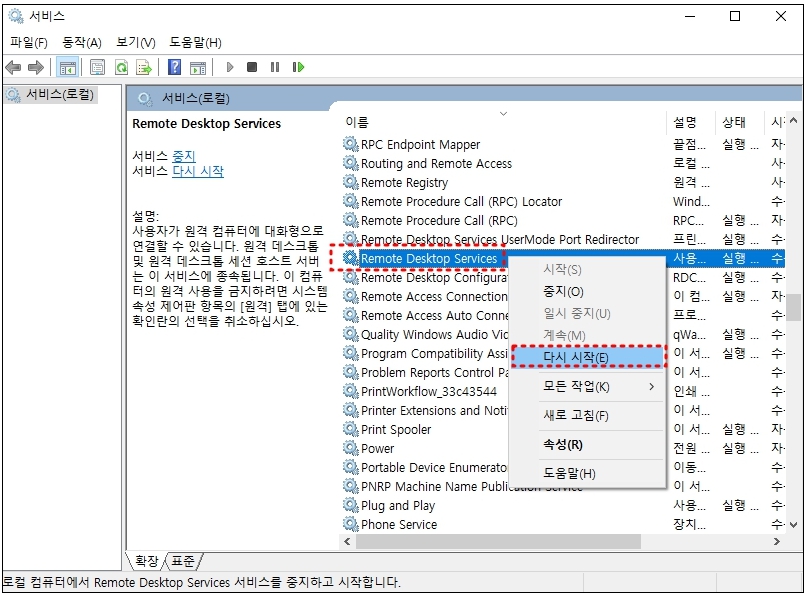Image resolution: width=808 pixels, height=597 pixels.
Task: Click the horizontal scrollbar thumb
Action: coord(498,541)
